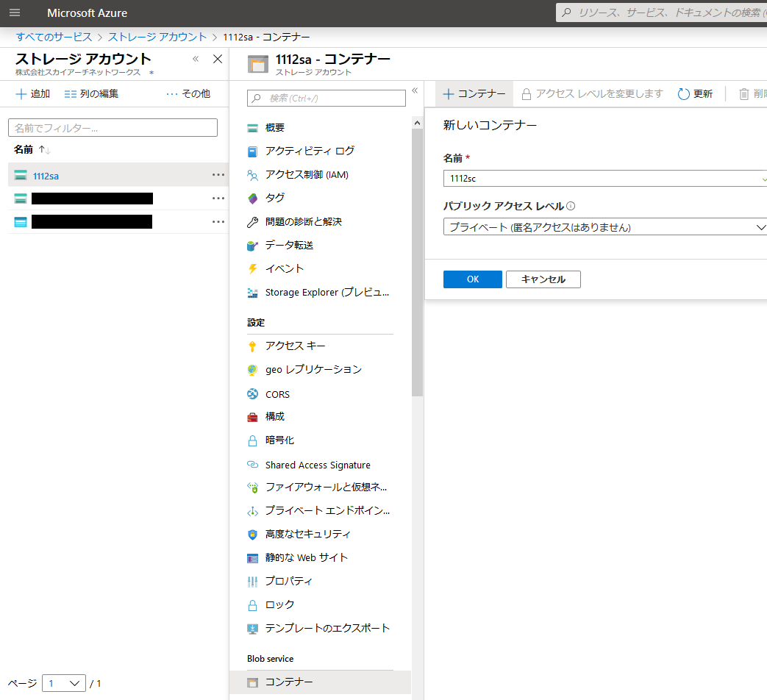This screenshot has height=700, width=767.
Task: Click the 概要 overview icon
Action: point(252,128)
